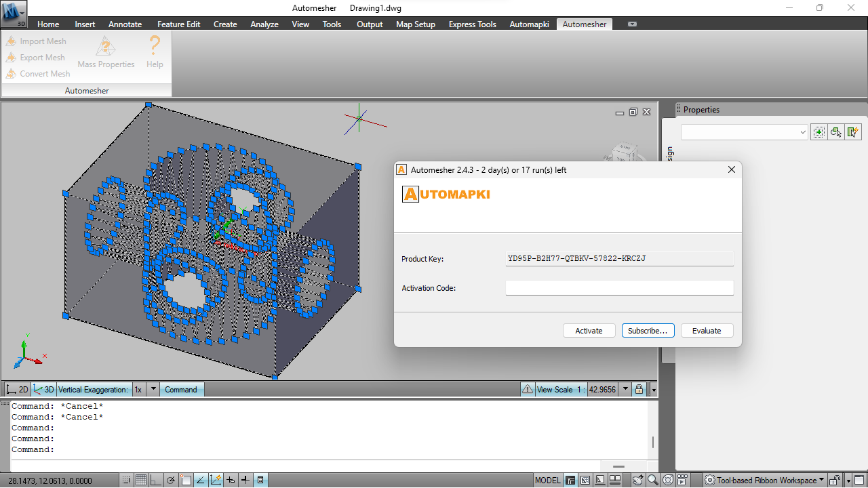Toggle Object Snap in status bar
Screen dimensions: 868x488
click(186, 481)
